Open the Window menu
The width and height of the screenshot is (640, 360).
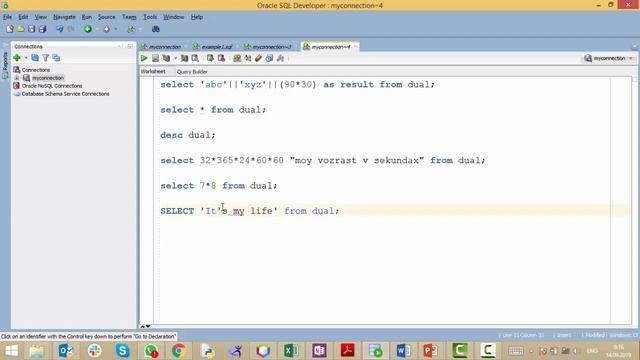(x=173, y=17)
